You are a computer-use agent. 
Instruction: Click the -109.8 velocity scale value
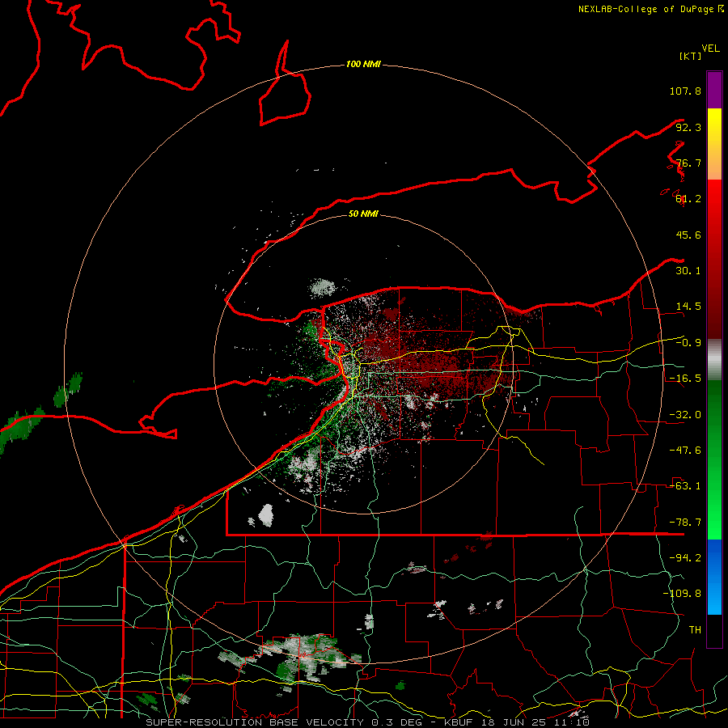pyautogui.click(x=682, y=594)
